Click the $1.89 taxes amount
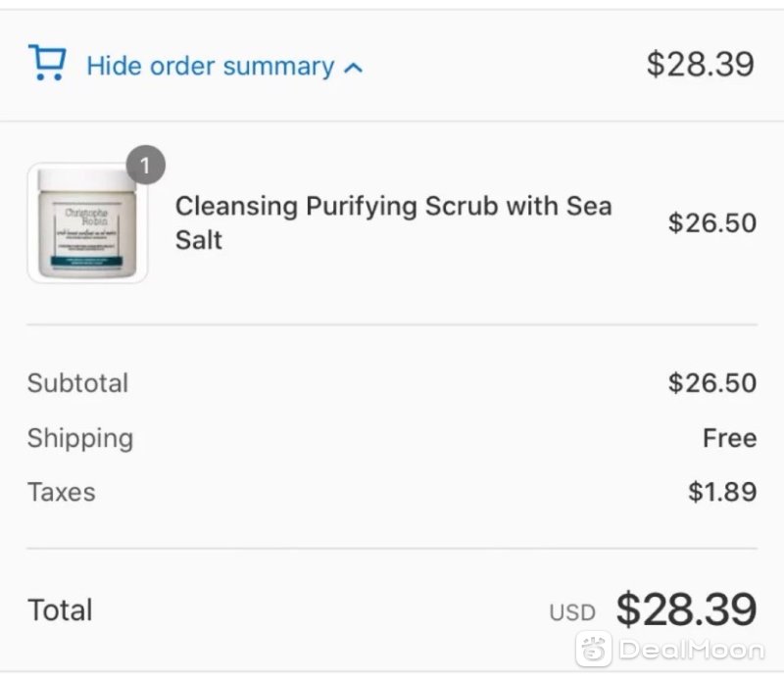 (722, 492)
